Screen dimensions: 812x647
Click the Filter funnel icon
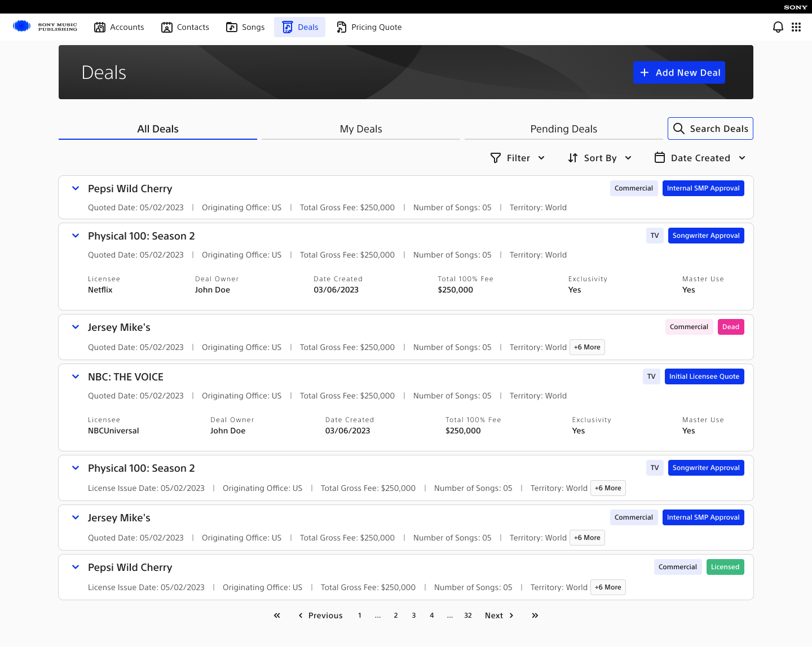[x=496, y=158]
